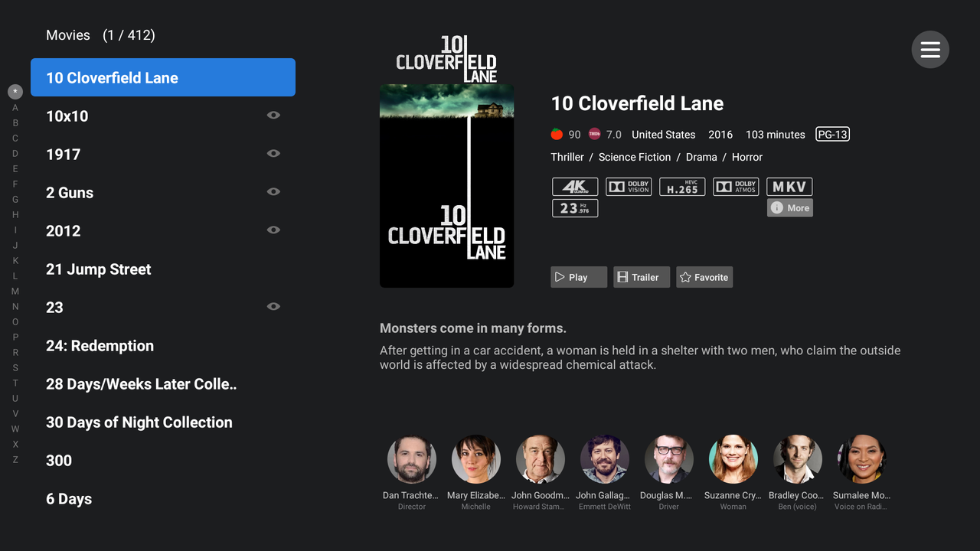Image resolution: width=980 pixels, height=551 pixels.
Task: Click the Horror genre link
Action: tap(747, 157)
